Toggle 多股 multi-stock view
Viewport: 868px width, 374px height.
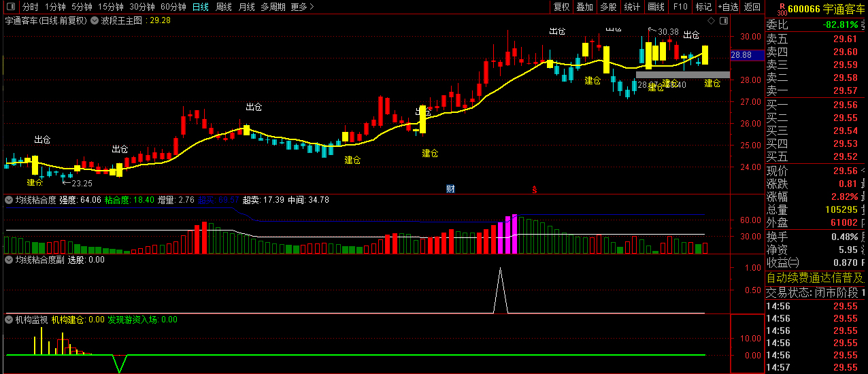(608, 7)
